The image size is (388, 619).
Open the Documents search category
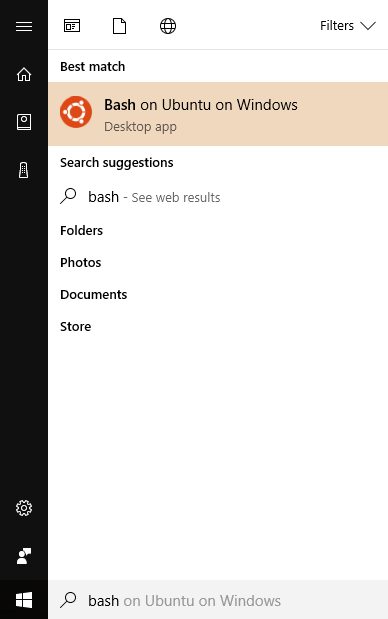(x=94, y=294)
